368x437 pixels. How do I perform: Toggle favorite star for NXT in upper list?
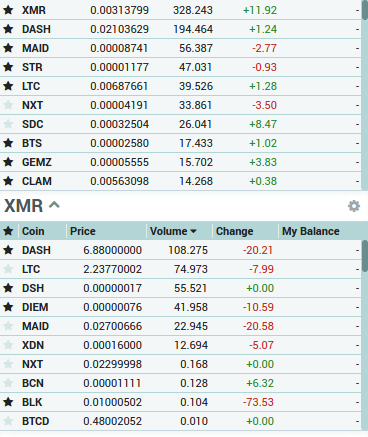pos(8,105)
